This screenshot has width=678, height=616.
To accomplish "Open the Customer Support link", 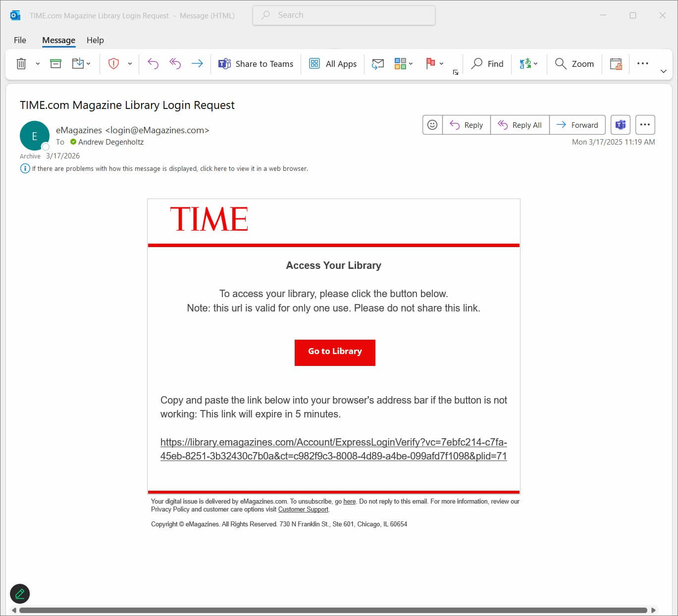I will [x=303, y=510].
